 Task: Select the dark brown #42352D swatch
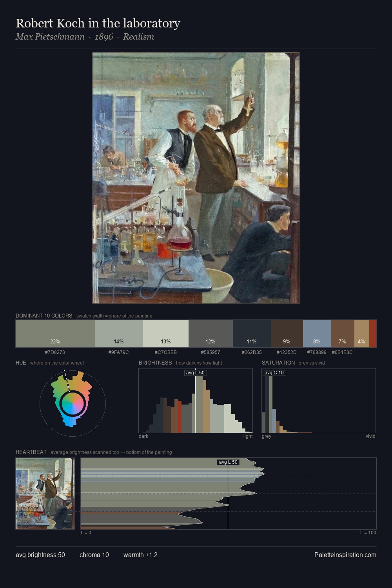(x=287, y=334)
